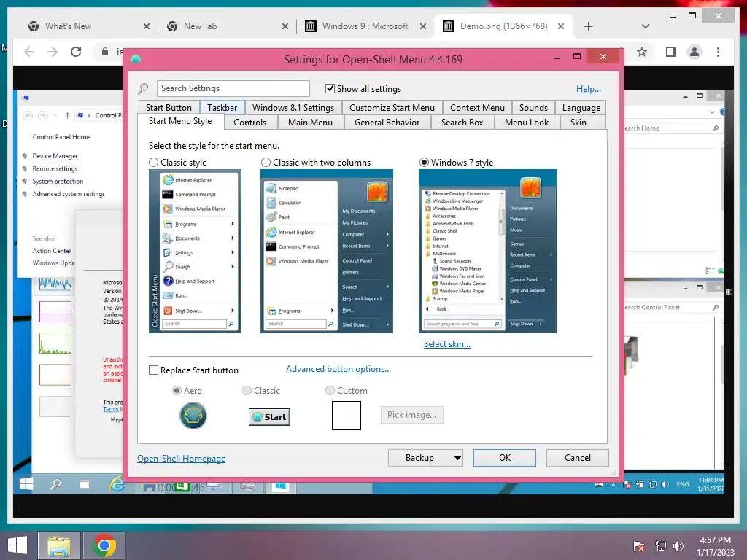Close the What's New tab
747x560 pixels.
pos(146,26)
